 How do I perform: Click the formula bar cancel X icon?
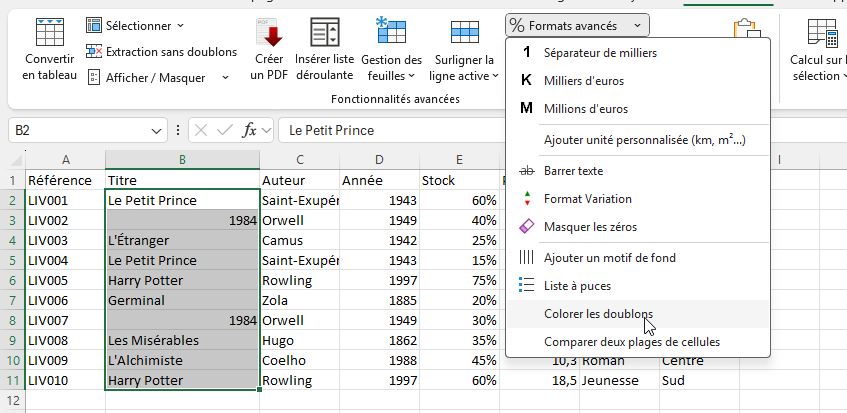[200, 130]
